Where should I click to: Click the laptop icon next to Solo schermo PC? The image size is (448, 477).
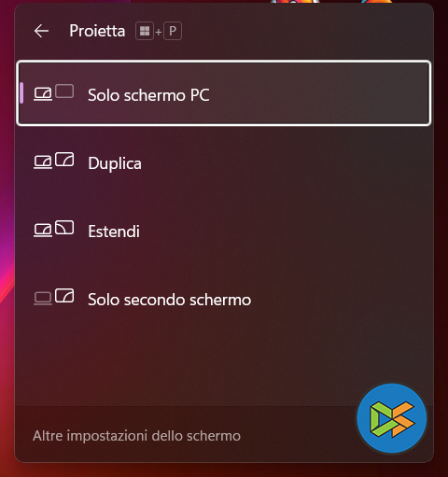tap(43, 94)
